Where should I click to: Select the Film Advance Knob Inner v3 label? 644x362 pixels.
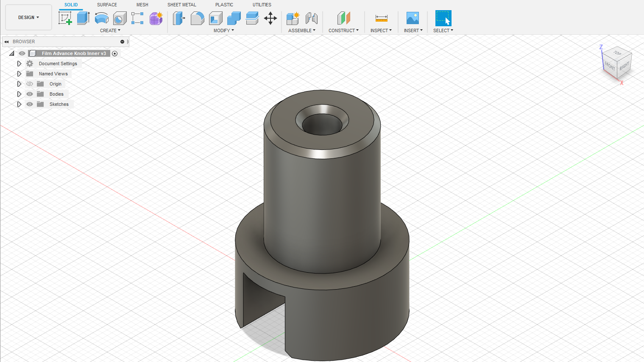[x=74, y=53]
